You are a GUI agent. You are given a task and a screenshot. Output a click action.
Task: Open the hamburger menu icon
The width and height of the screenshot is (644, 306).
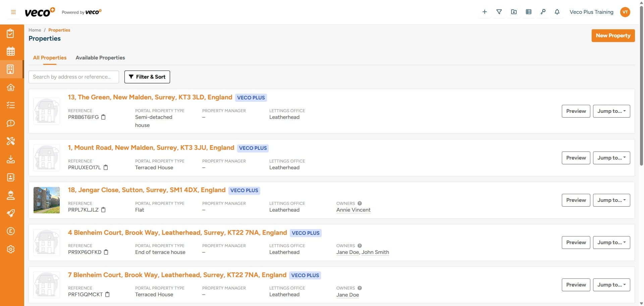pos(13,12)
